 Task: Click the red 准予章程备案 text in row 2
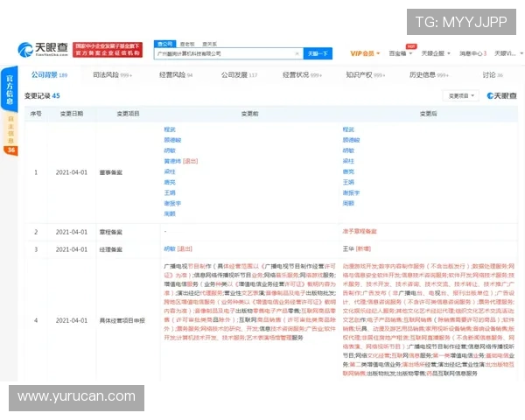360,231
